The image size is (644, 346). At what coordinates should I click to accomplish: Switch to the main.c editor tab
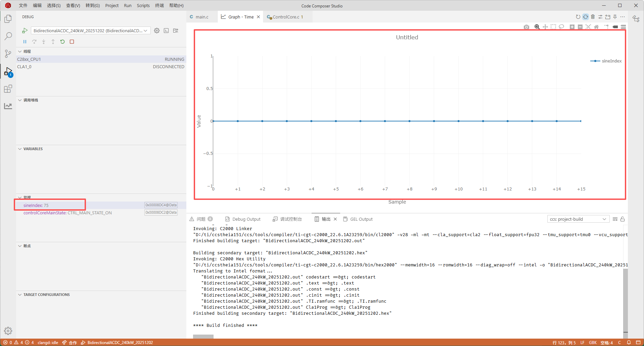point(202,17)
